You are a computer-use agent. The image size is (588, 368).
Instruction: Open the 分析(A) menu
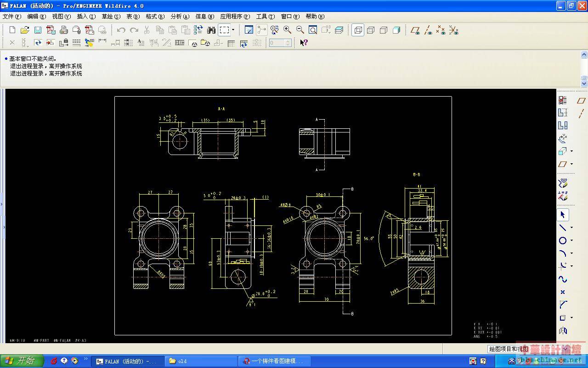(x=180, y=17)
